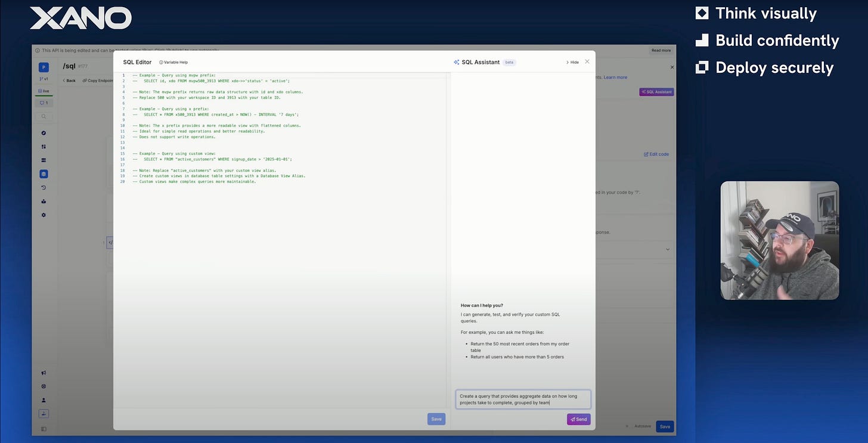Click the workspace 'P' avatar icon
The height and width of the screenshot is (443, 868).
coord(44,67)
